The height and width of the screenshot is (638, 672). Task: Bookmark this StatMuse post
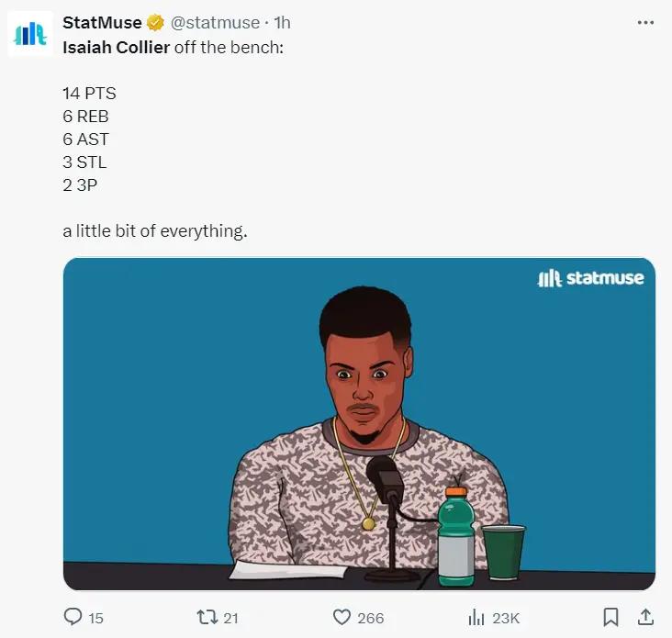(x=610, y=617)
